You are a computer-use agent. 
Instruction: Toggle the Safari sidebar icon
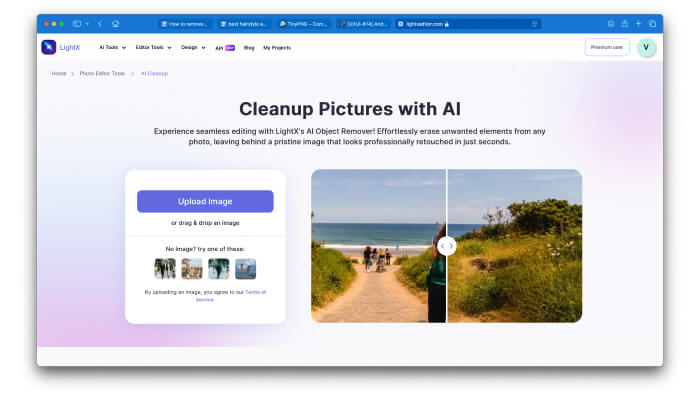pos(77,24)
